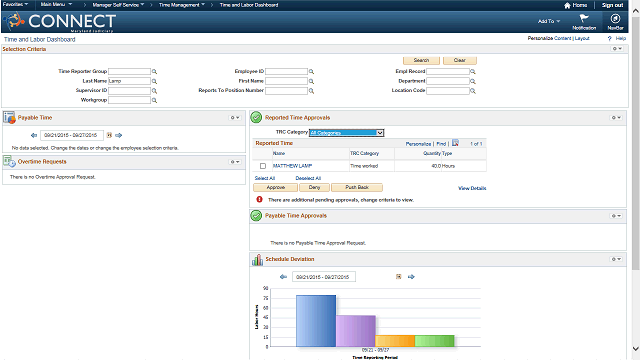Expand the Selection Criteria options gear
Screen dimensions: 640x360
pos(617,49)
